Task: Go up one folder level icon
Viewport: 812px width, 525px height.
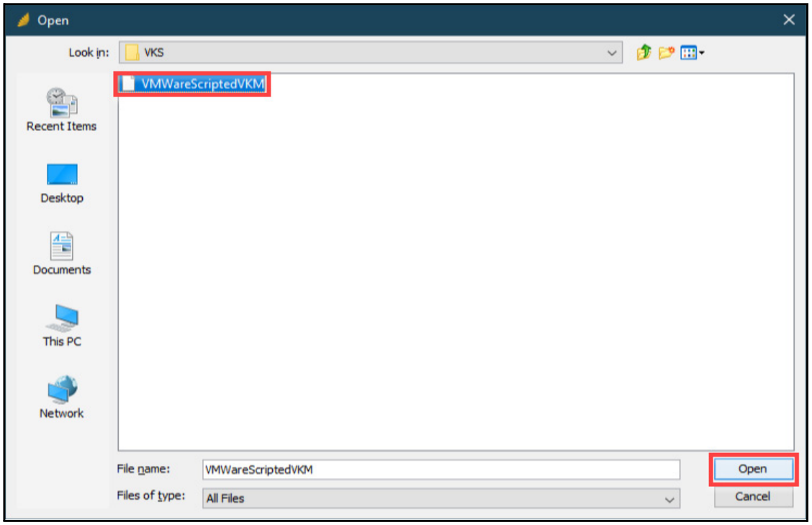Action: coord(644,53)
